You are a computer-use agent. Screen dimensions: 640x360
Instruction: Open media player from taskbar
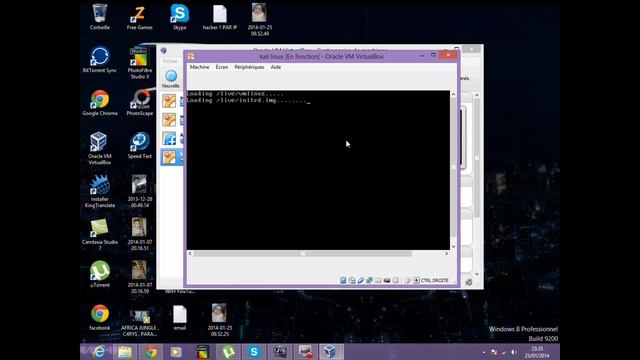(176, 352)
